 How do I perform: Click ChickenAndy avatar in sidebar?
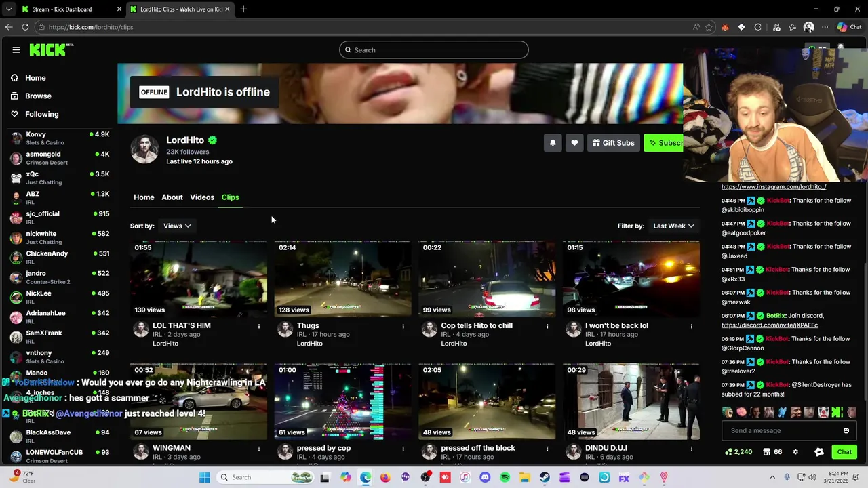(16, 258)
